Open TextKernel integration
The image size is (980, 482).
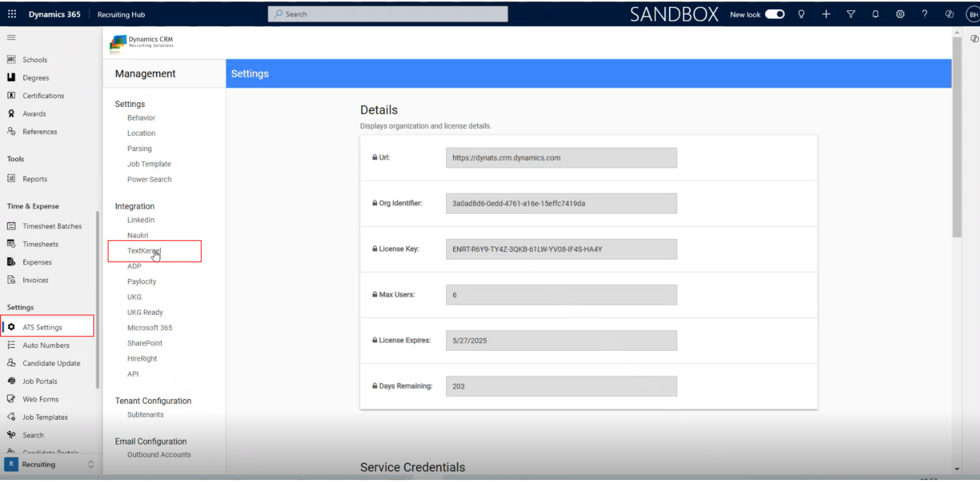click(x=144, y=251)
